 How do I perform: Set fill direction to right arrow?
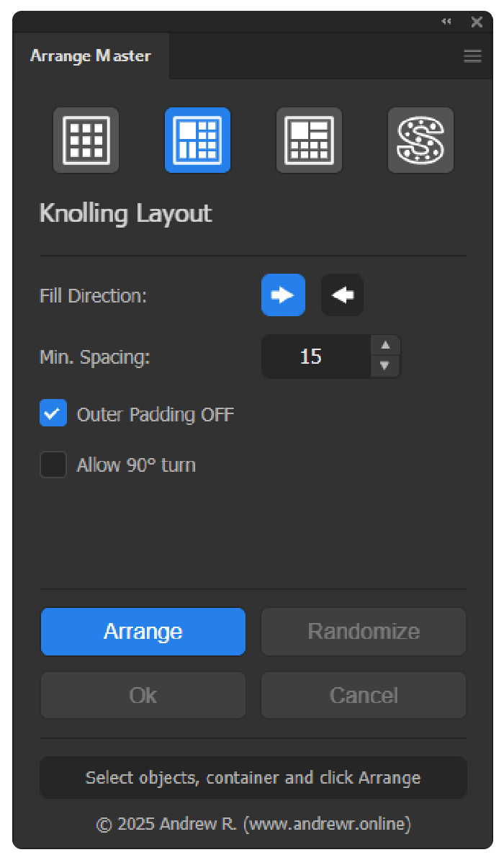(283, 295)
